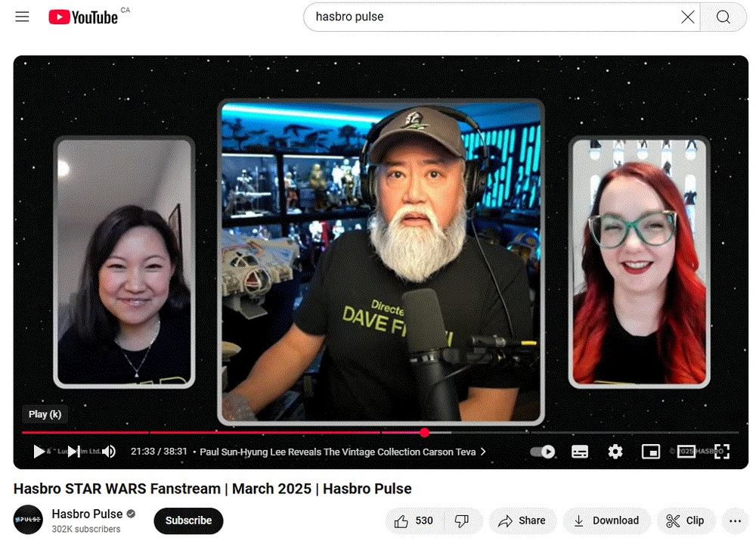Click the 21:33 / 38:31 time display
Screen dimensions: 756x544
(x=159, y=452)
